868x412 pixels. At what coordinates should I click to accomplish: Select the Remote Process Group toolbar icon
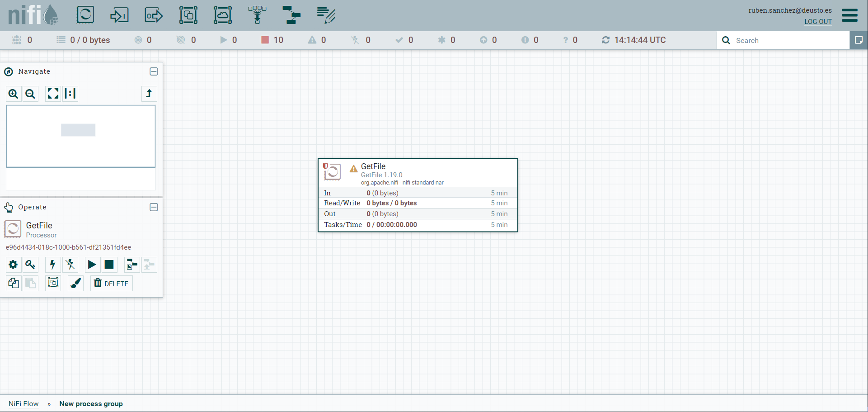(223, 15)
